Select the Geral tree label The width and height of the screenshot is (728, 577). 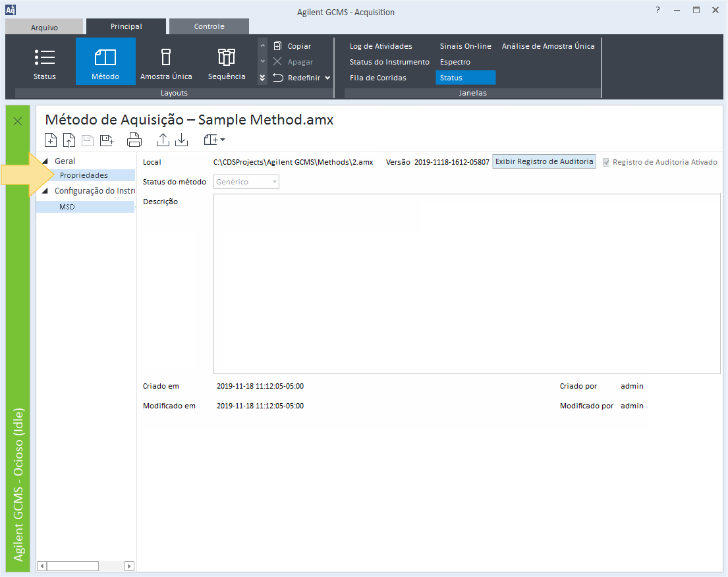(x=65, y=161)
